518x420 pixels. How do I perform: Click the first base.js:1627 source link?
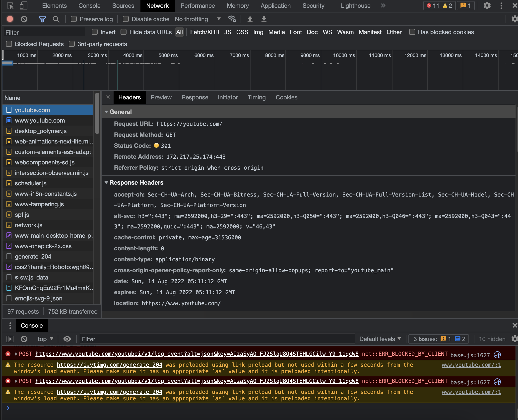coord(470,355)
